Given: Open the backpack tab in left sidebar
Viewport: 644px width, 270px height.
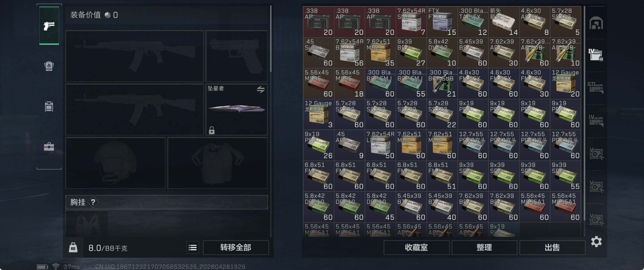Looking at the screenshot, I should (49, 66).
